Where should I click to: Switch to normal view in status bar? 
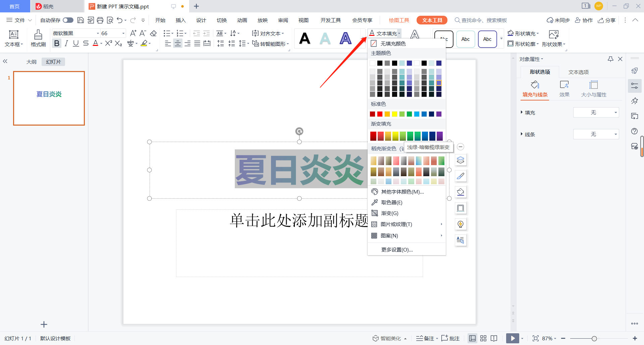[472, 338]
